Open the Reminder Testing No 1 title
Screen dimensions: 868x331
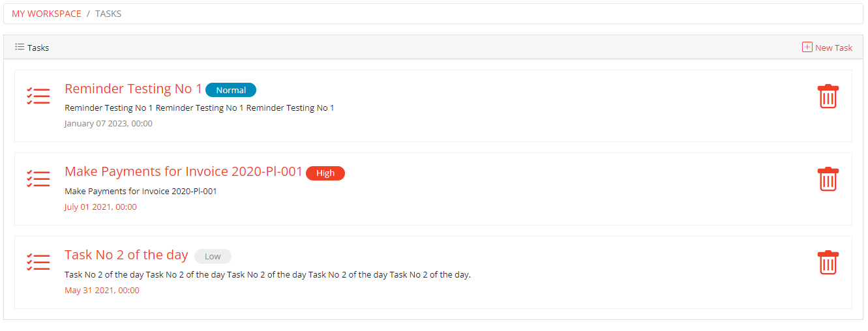point(133,89)
